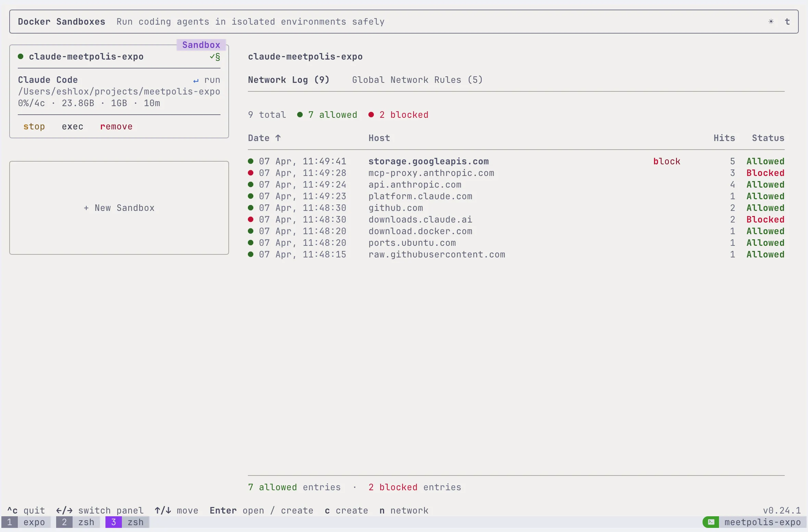Click block action for storage.googleapis.com
Image resolution: width=808 pixels, height=532 pixels.
click(666, 161)
